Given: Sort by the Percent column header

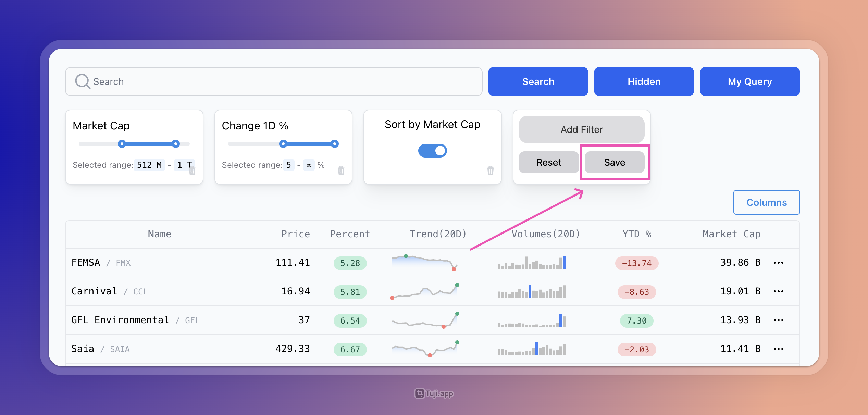Looking at the screenshot, I should pos(350,234).
